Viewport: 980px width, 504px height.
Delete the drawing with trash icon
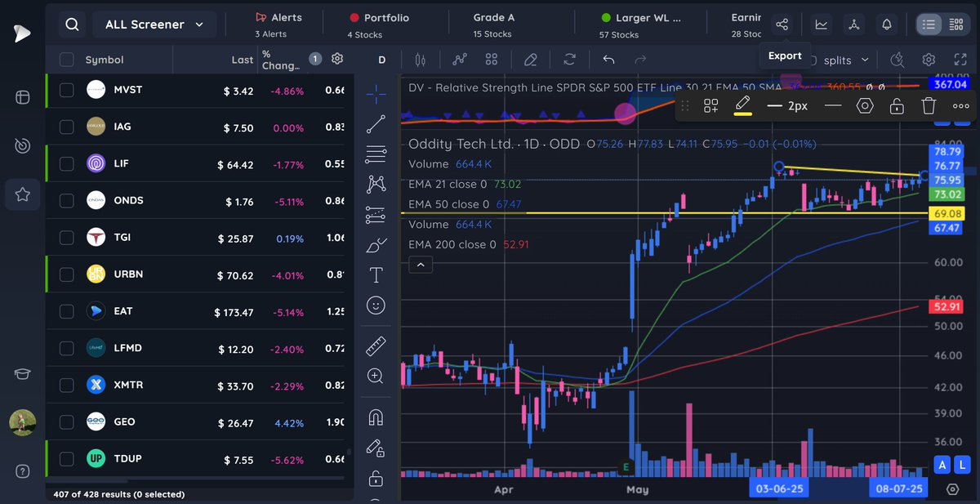[929, 105]
